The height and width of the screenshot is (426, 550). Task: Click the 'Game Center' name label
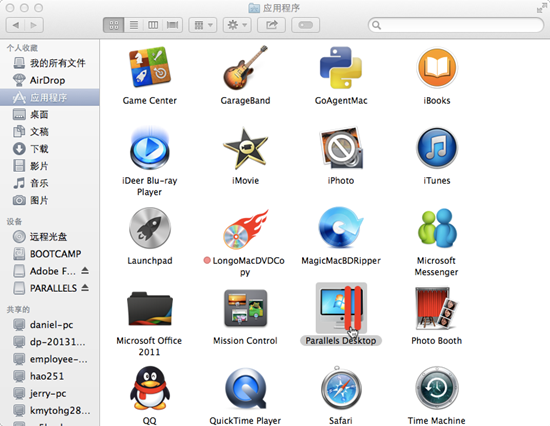(150, 101)
